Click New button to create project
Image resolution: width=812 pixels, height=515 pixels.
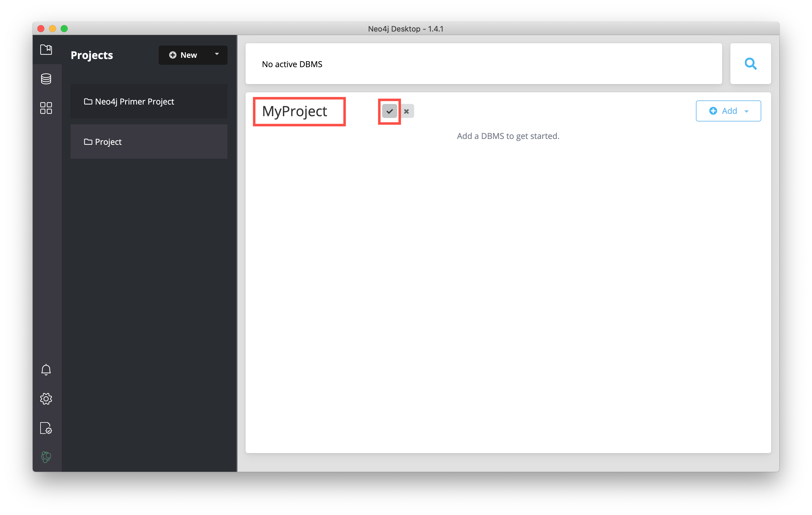(x=192, y=55)
